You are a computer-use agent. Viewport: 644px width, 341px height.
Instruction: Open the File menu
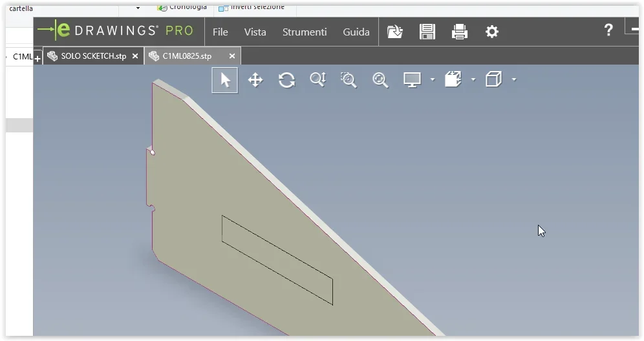220,32
